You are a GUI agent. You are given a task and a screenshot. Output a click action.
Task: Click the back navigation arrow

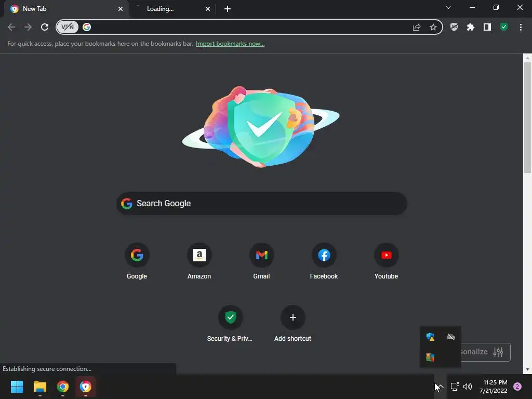point(11,27)
